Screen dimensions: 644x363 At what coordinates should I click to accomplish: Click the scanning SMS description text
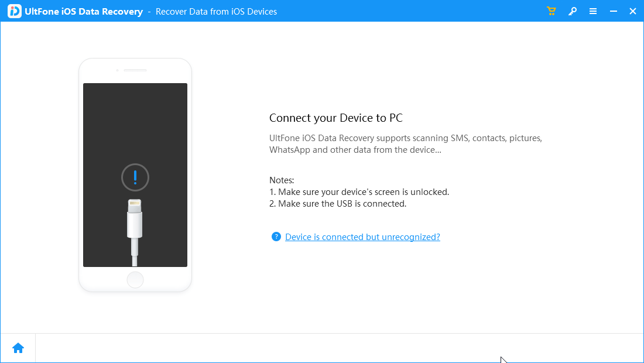405,143
